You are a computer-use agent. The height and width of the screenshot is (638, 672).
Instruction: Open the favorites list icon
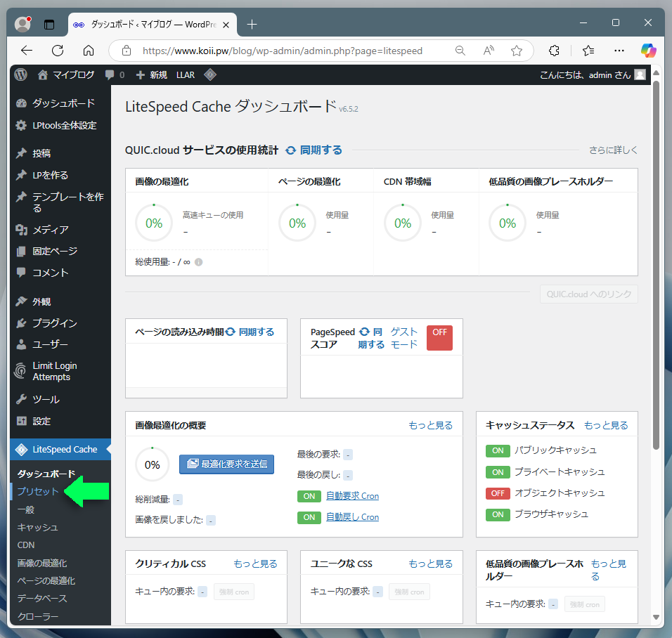[588, 51]
